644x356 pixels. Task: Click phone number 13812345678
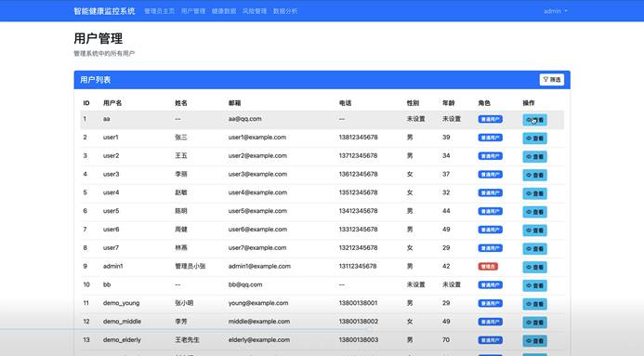point(358,138)
